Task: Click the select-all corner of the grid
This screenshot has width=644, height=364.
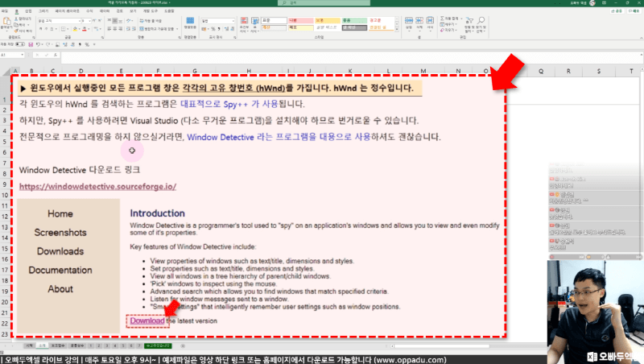Action: 6,72
